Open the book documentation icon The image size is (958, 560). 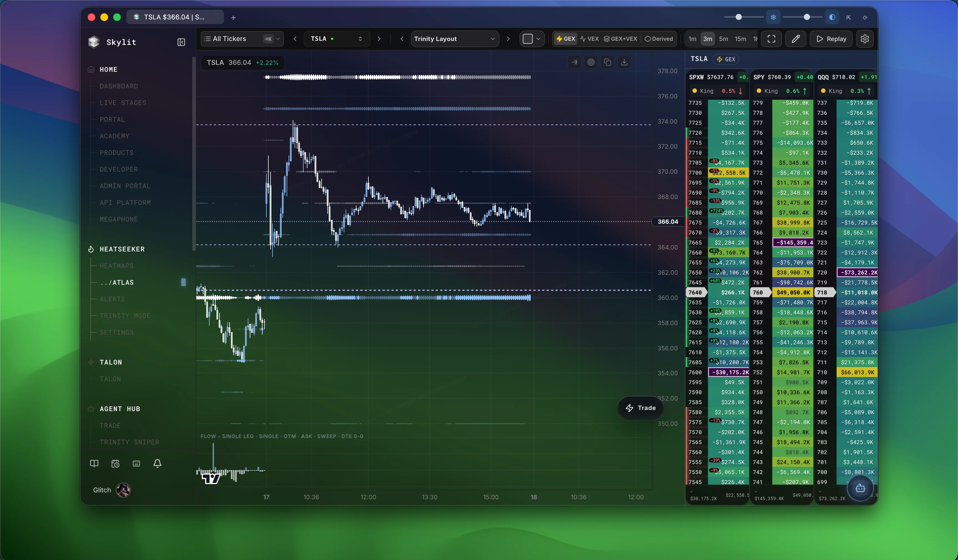click(94, 463)
